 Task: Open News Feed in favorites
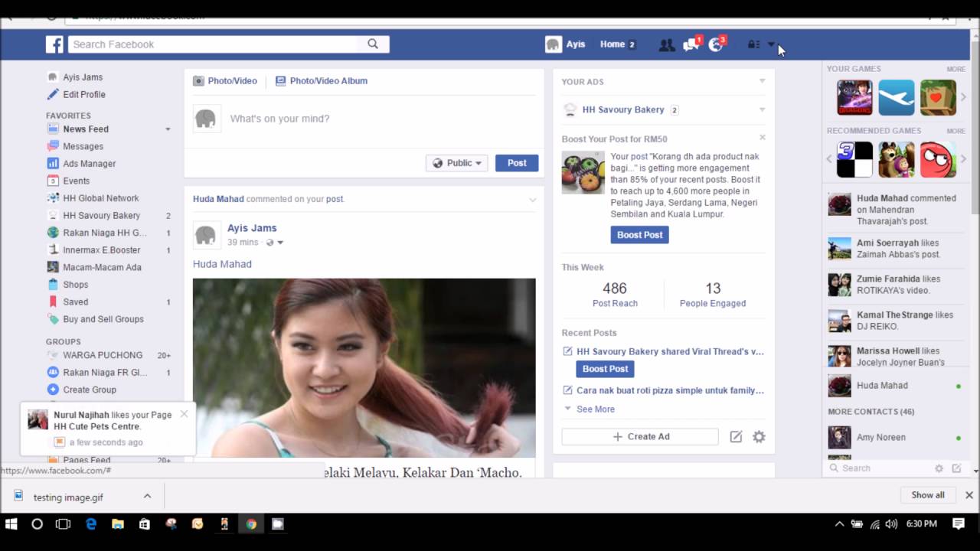86,129
